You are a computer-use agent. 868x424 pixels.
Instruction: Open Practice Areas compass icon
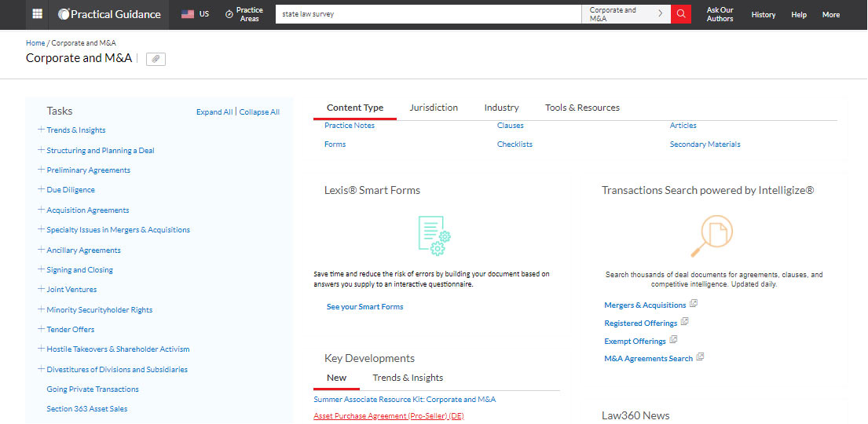pyautogui.click(x=229, y=14)
